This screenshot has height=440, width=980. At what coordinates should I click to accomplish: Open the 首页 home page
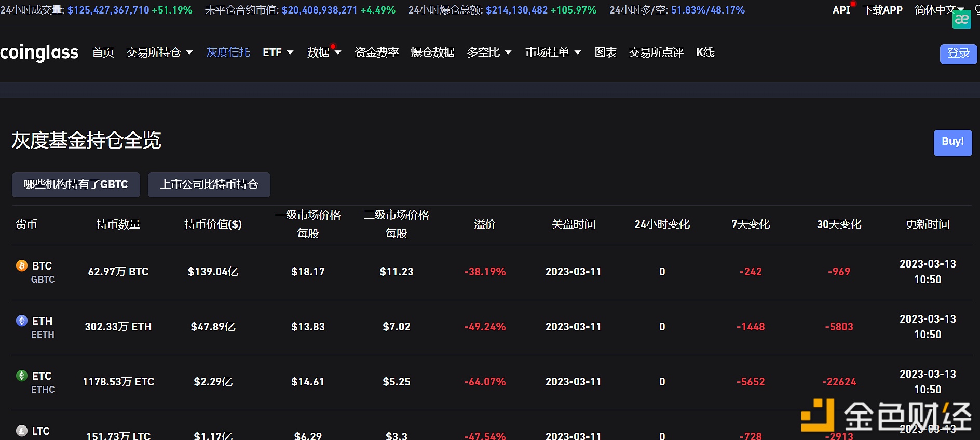[x=103, y=52]
